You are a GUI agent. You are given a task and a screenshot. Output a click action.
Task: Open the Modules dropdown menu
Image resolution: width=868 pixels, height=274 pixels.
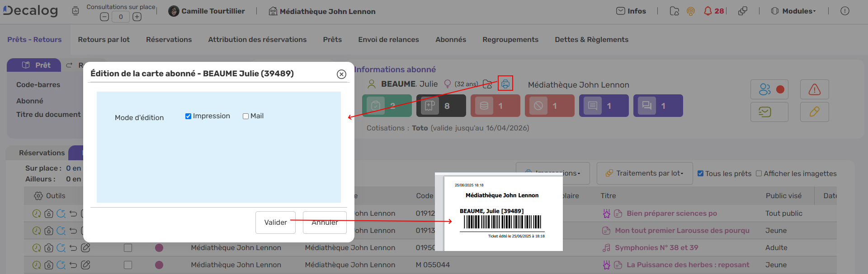(x=793, y=11)
